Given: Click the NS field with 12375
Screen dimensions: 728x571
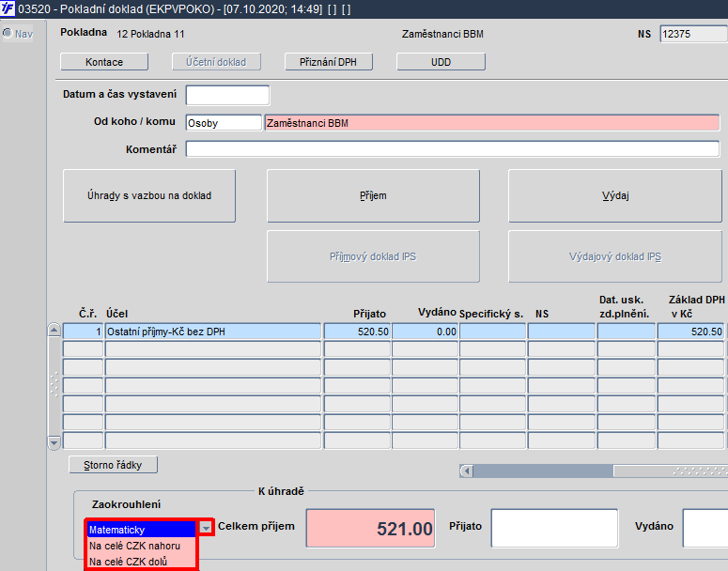Looking at the screenshot, I should tap(693, 34).
